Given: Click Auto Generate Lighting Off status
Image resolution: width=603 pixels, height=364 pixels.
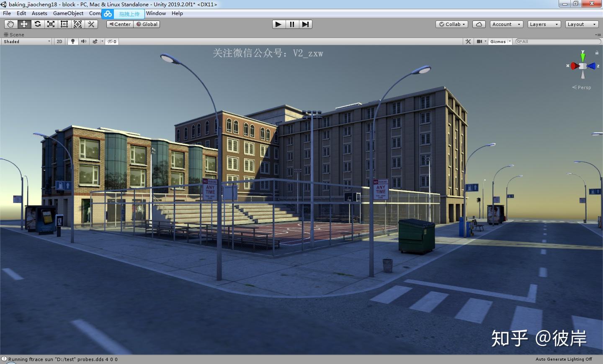Looking at the screenshot, I should [x=564, y=359].
